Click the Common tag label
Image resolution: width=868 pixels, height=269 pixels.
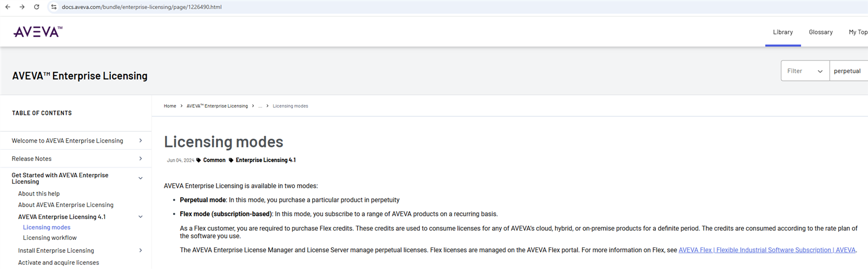214,160
